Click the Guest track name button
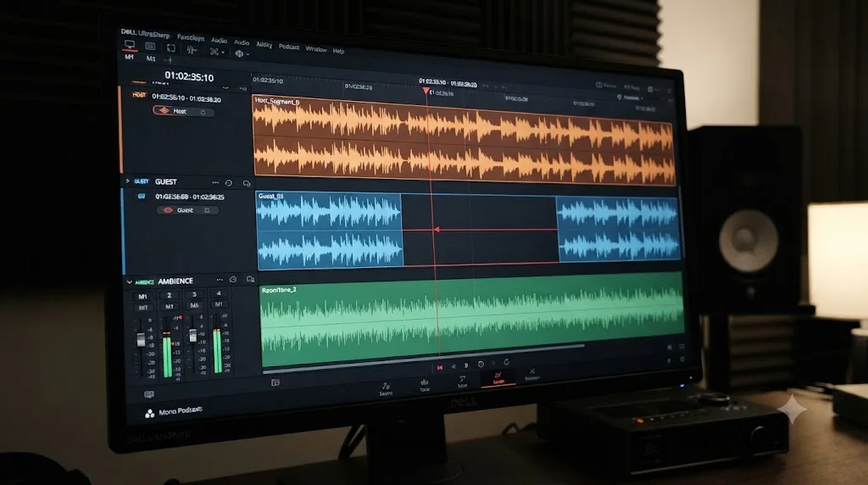Viewport: 868px width, 485px height. coord(186,209)
